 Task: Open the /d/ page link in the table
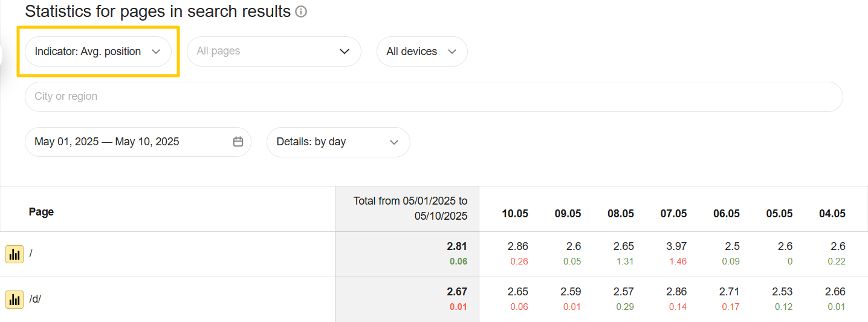click(x=35, y=299)
